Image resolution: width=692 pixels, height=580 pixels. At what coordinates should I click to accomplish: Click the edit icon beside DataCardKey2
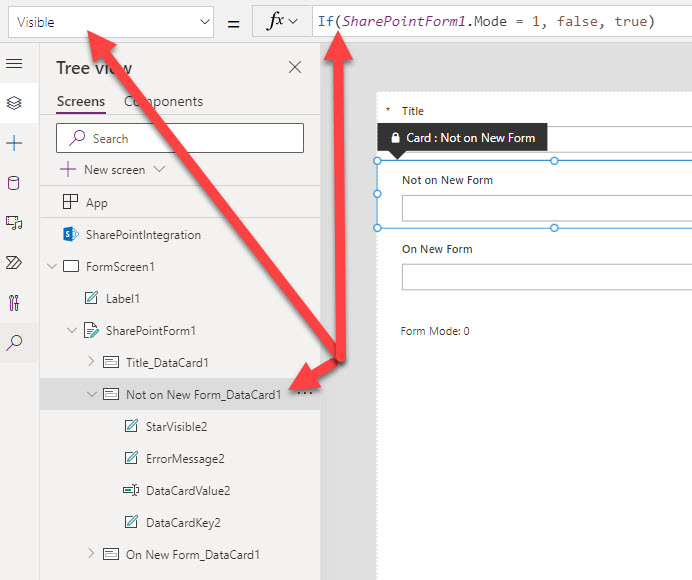[131, 522]
